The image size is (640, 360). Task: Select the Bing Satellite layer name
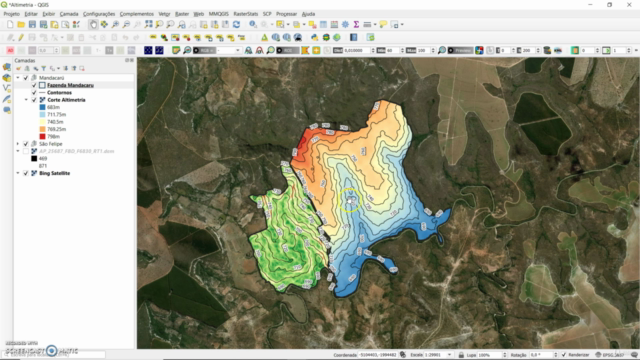click(x=54, y=173)
